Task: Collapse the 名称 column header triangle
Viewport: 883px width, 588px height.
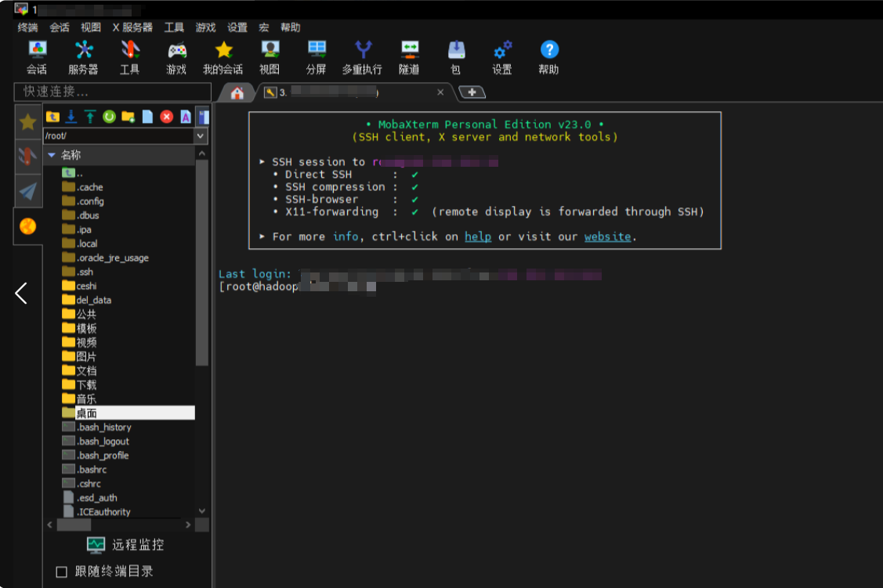Action: [51, 155]
